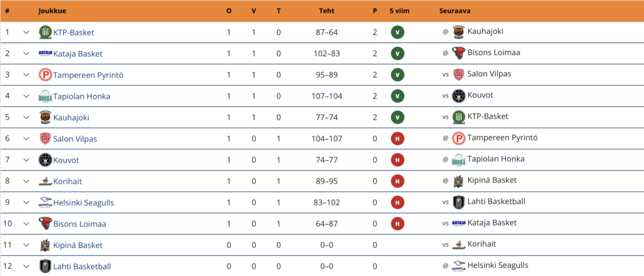Click the P points column header
The image size is (644, 276).
click(x=375, y=11)
